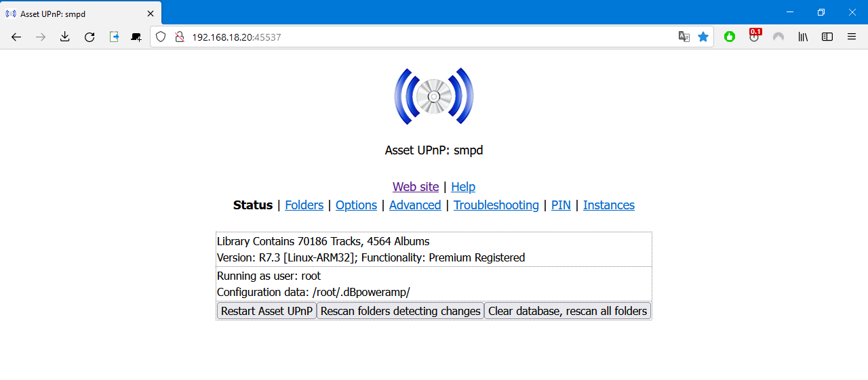
Task: Select the Status page heading
Action: pos(253,205)
